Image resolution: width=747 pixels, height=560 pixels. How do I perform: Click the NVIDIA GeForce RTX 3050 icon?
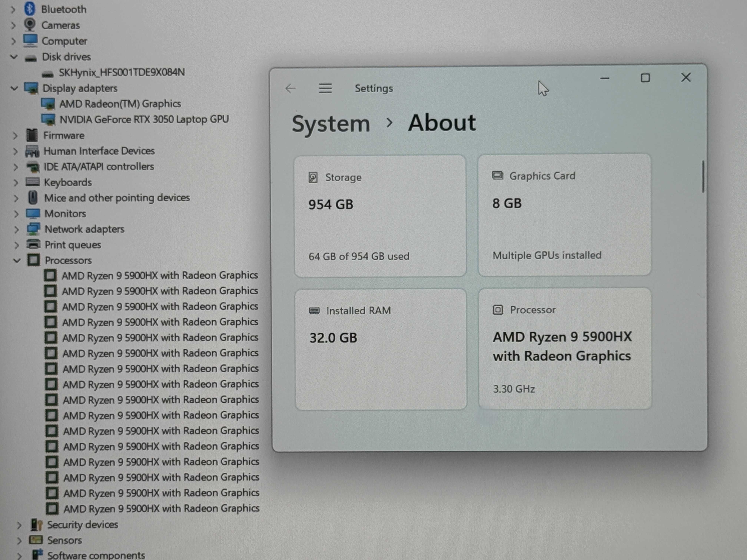coord(48,119)
